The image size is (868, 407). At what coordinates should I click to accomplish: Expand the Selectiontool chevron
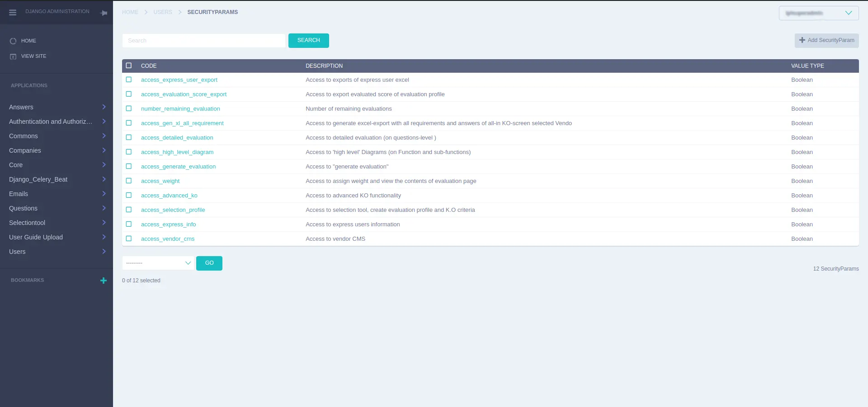104,223
